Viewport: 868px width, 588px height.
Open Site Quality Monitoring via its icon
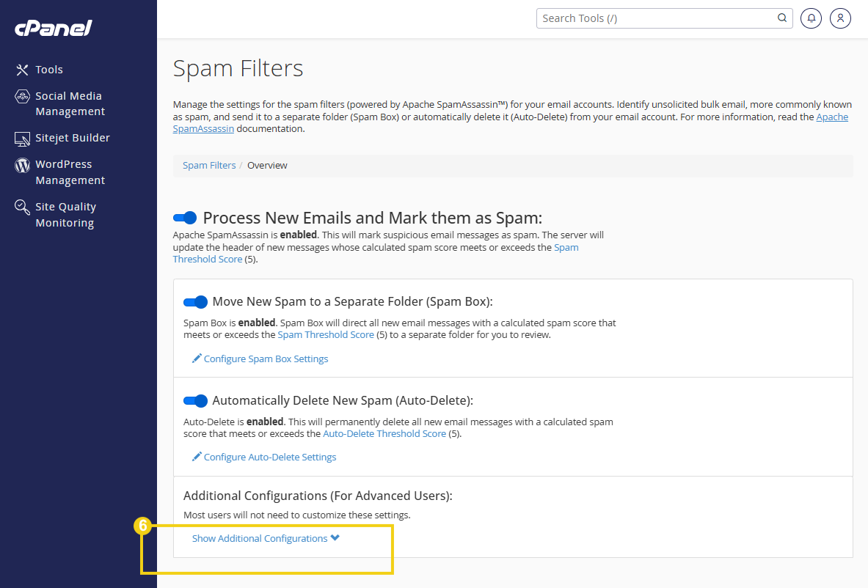click(21, 207)
